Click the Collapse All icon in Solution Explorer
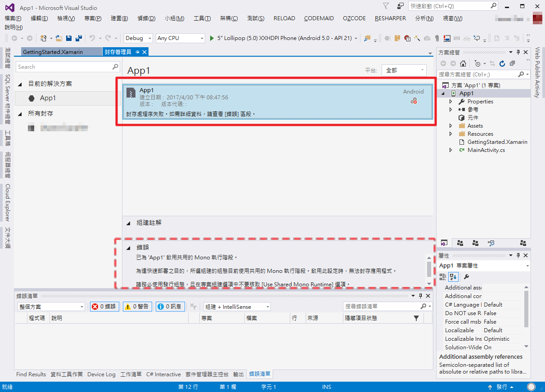This screenshot has height=392, width=545. (512, 63)
